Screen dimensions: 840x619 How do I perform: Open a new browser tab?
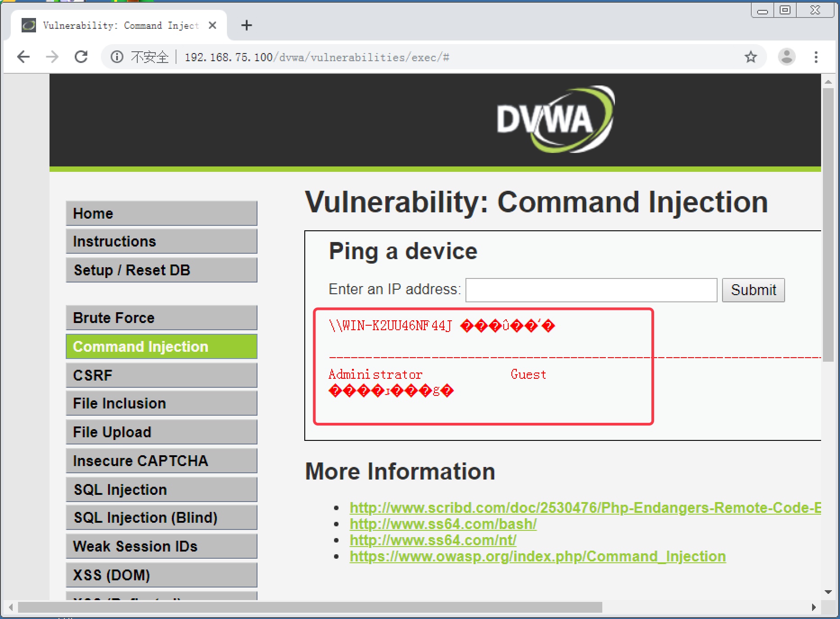pos(247,26)
